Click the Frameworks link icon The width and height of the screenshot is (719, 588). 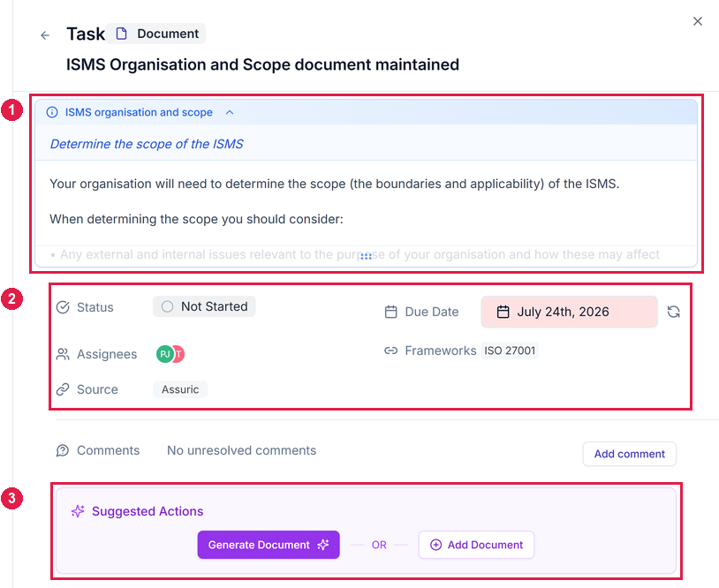tap(390, 351)
